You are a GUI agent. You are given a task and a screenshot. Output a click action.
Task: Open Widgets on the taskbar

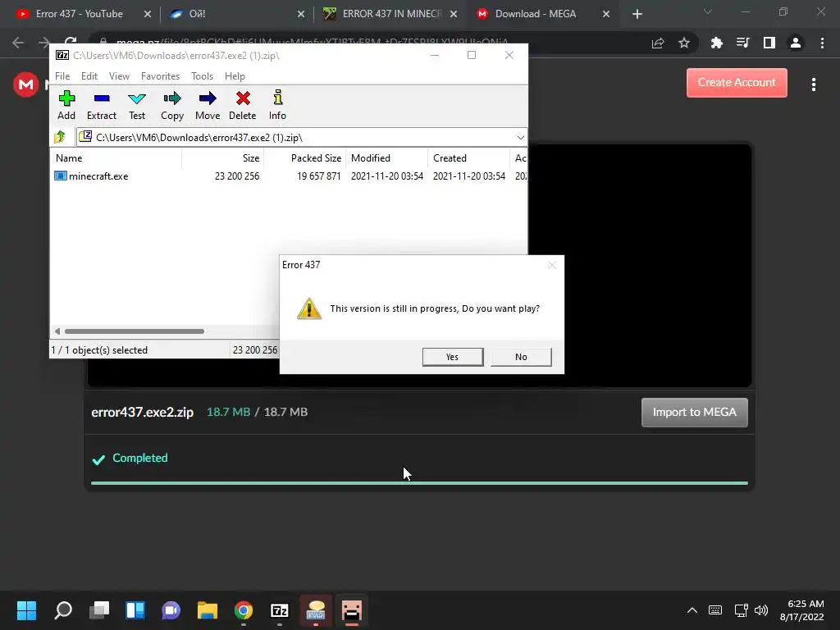click(x=135, y=610)
